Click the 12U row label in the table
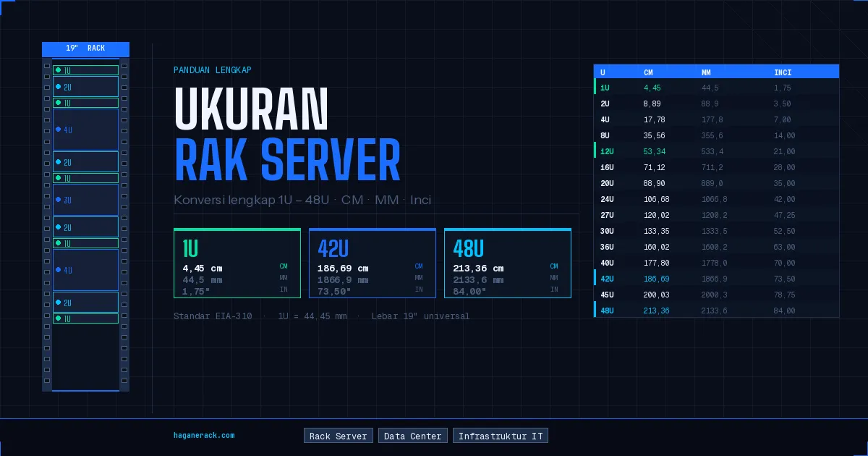Viewport: 868px width, 456px height. click(607, 151)
